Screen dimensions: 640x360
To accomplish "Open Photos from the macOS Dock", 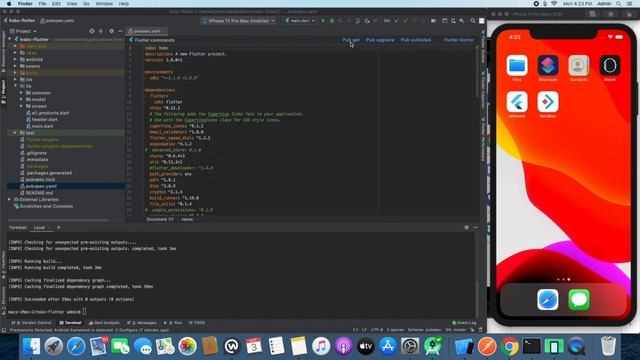I will click(187, 347).
